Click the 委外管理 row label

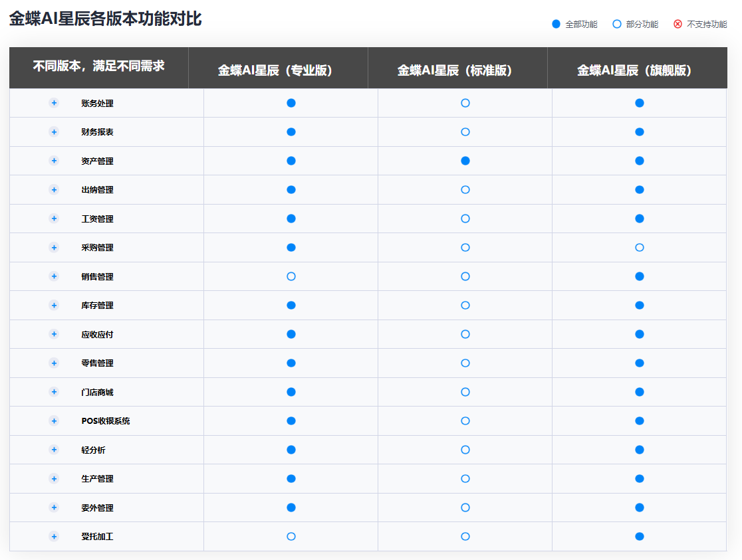click(x=97, y=508)
